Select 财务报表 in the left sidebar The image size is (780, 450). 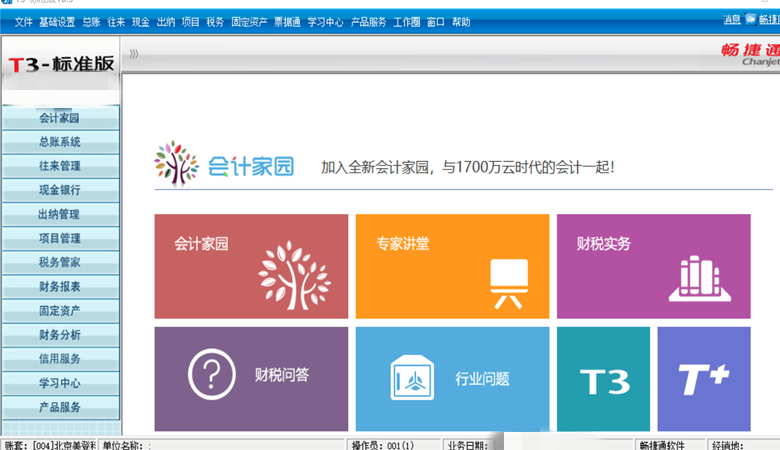tap(60, 287)
